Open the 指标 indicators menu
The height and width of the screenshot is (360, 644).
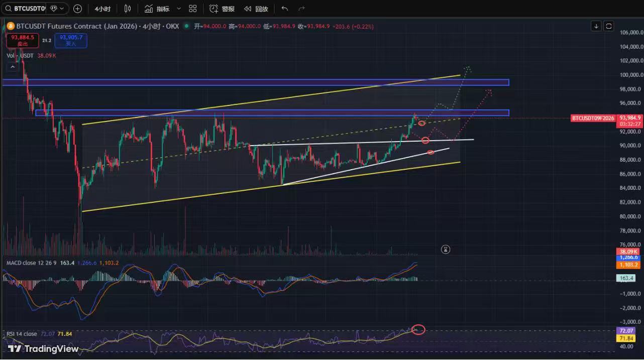point(157,9)
